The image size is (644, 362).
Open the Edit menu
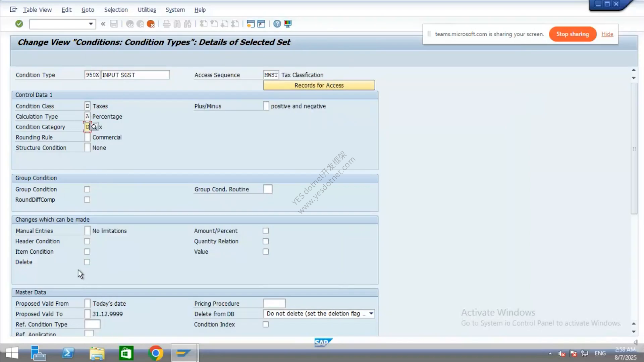click(66, 10)
